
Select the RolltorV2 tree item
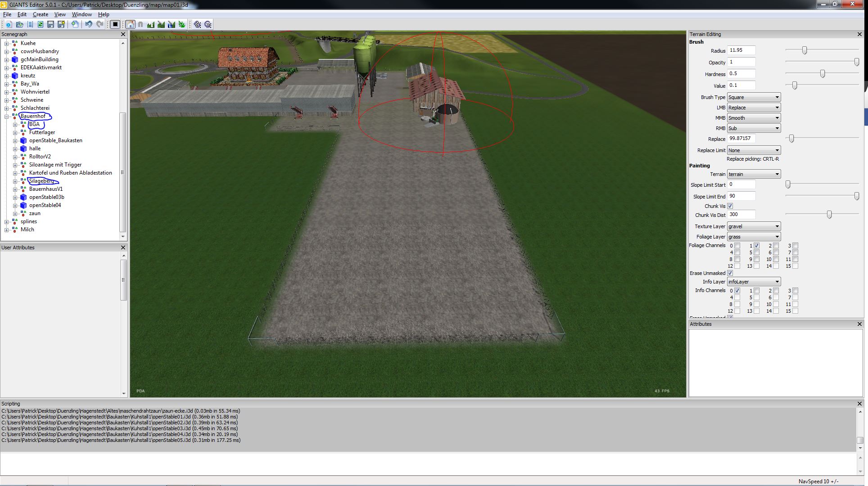(40, 157)
